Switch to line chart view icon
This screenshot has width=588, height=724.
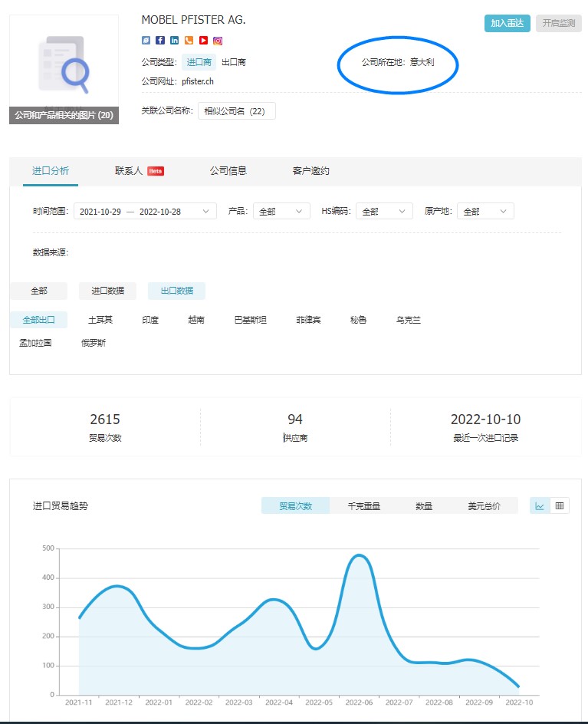[540, 506]
